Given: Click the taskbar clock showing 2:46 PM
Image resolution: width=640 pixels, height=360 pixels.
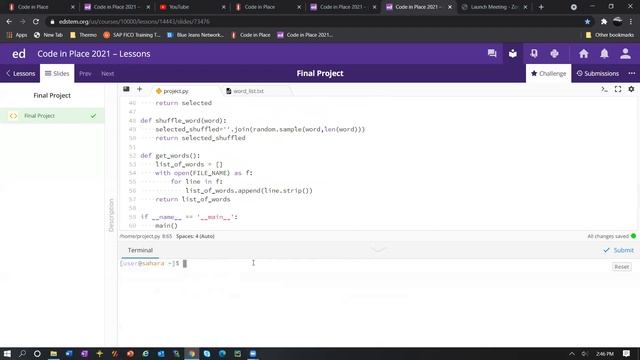Looking at the screenshot, I should pos(604,353).
